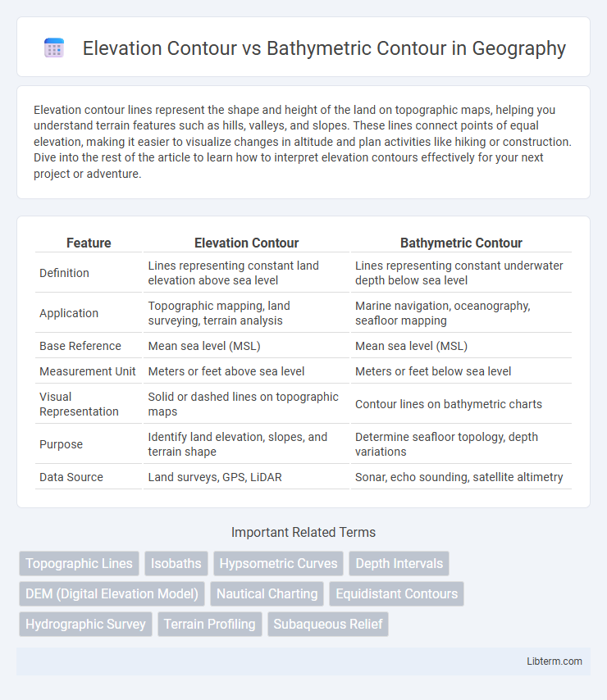Click the Important Related Terms heading
Screen dimensions: 607x700
coord(303,532)
